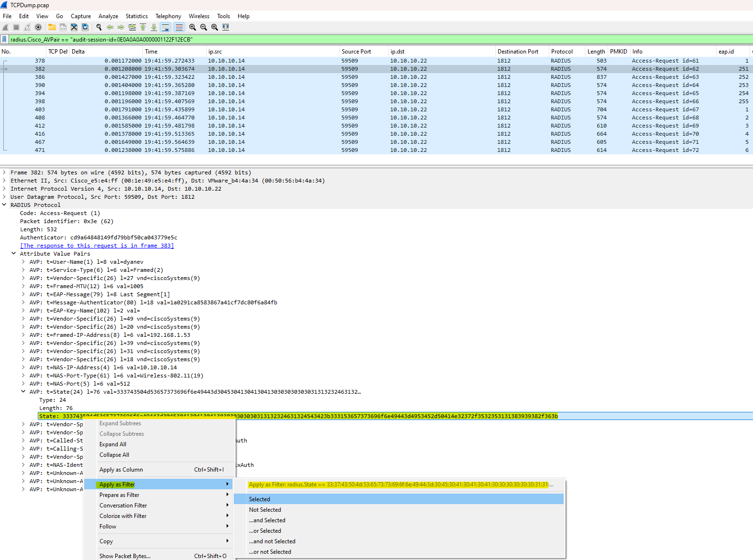
Task: Expand the User-Name AVP entry
Action: [x=23, y=262]
